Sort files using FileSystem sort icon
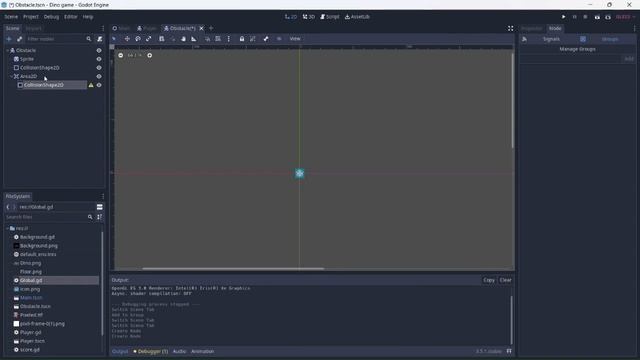 point(100,217)
